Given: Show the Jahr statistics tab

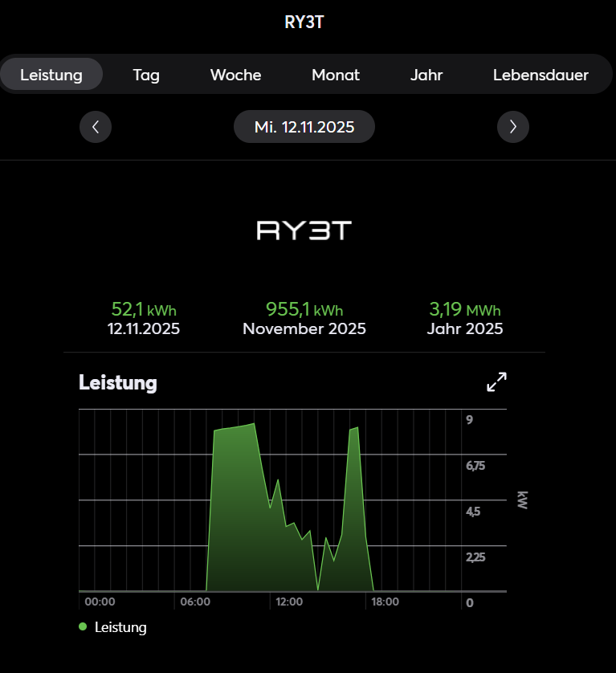Looking at the screenshot, I should click(x=426, y=75).
